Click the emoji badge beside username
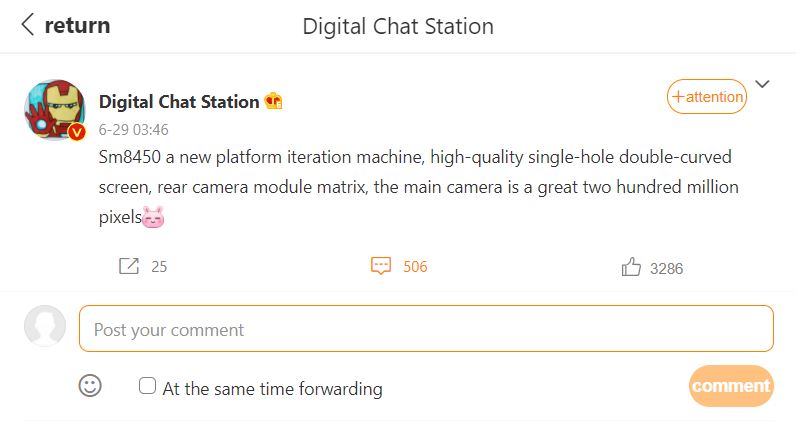Viewport: 796px width, 441px height. tap(273, 101)
